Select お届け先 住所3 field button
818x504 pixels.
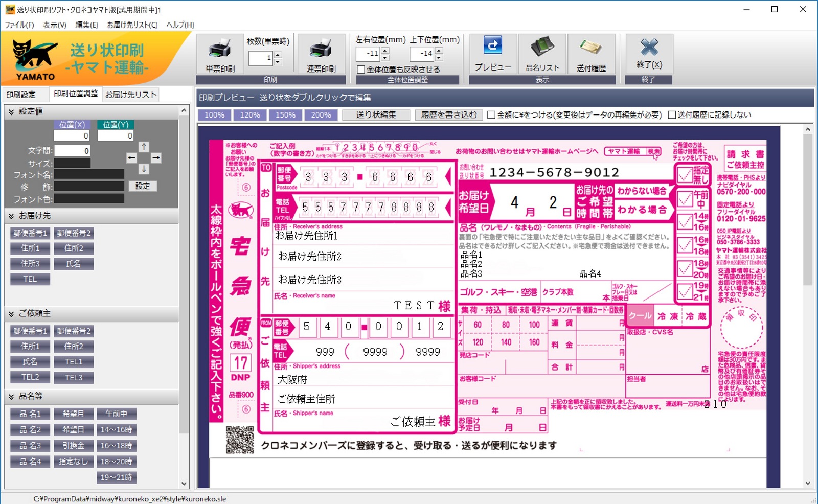30,264
